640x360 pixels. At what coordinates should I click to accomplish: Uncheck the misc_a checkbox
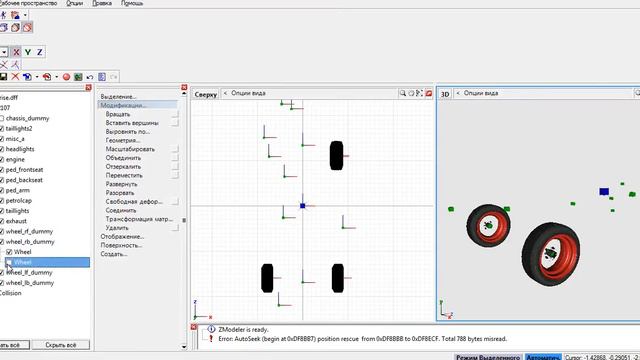[1, 139]
